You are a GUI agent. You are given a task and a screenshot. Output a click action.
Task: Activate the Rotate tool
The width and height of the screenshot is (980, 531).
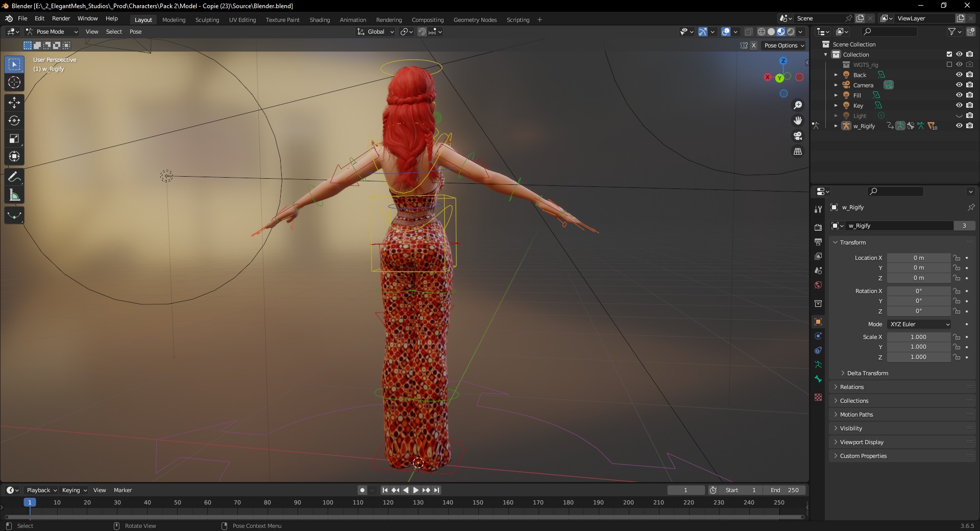(x=14, y=120)
